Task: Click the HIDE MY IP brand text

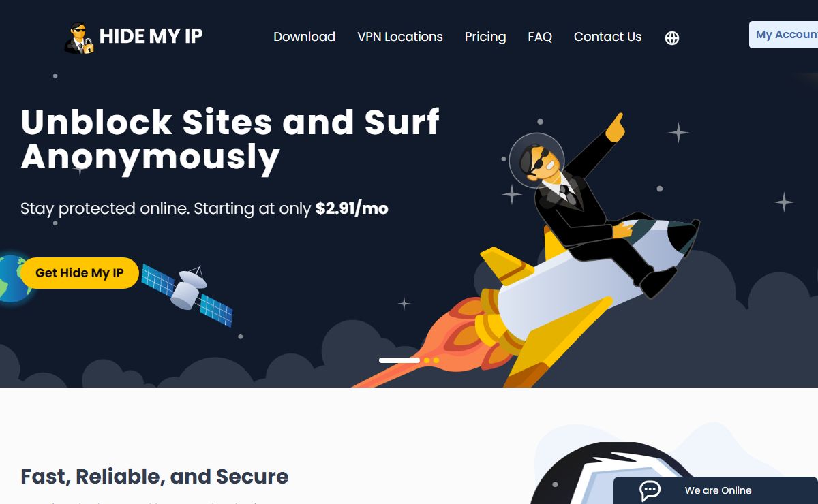Action: pyautogui.click(x=151, y=36)
